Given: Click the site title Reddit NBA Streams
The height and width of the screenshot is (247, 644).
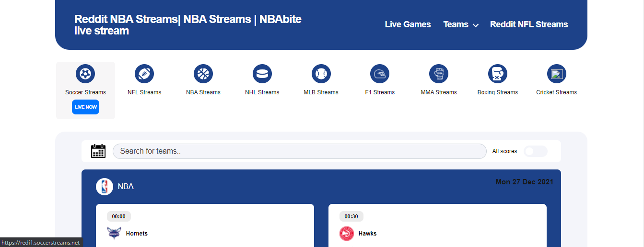Looking at the screenshot, I should pyautogui.click(x=188, y=25).
